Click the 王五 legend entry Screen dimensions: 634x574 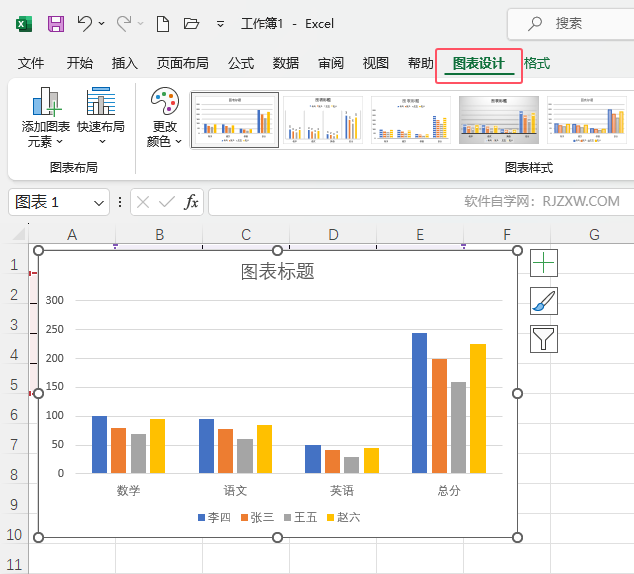coord(300,517)
